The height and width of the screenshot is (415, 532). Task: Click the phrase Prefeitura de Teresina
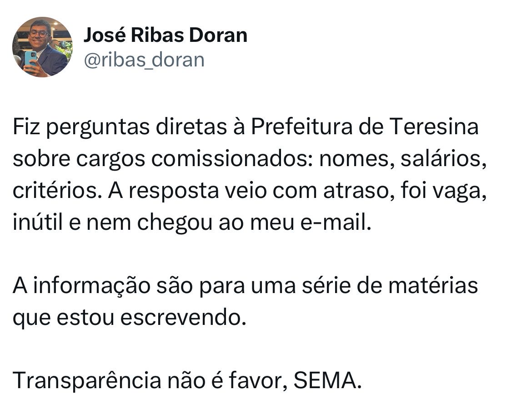click(x=365, y=127)
